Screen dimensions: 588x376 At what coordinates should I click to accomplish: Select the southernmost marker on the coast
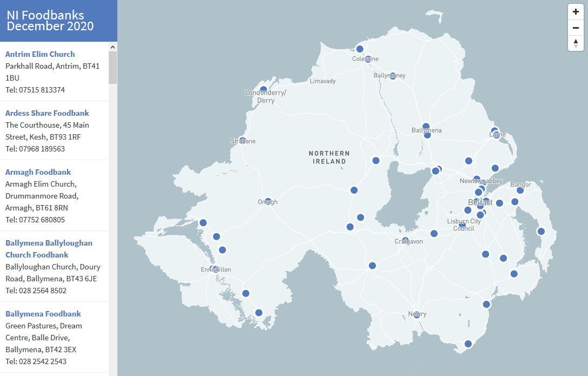(468, 344)
